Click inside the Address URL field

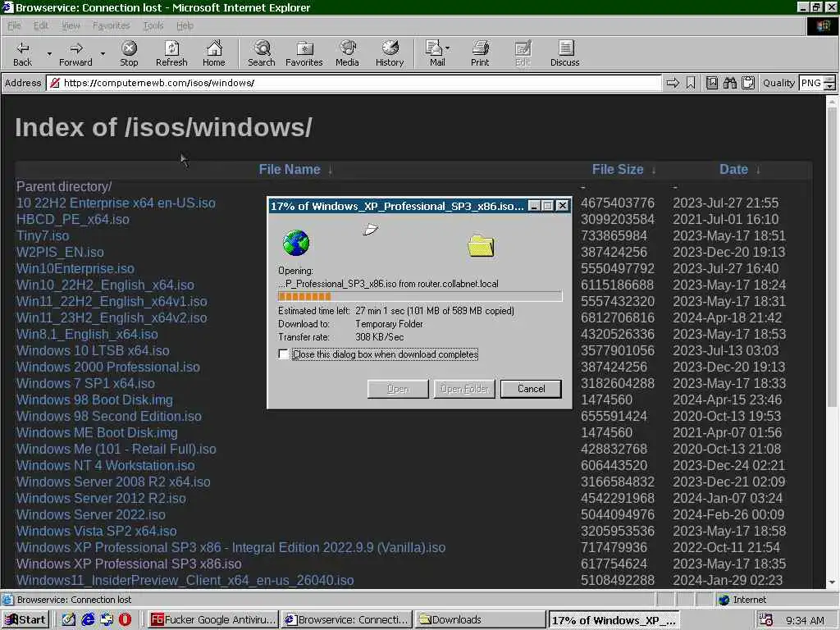(354, 83)
